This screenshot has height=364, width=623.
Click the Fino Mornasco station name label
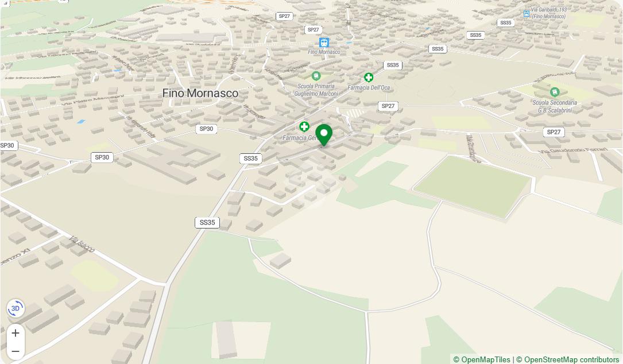pyautogui.click(x=324, y=52)
